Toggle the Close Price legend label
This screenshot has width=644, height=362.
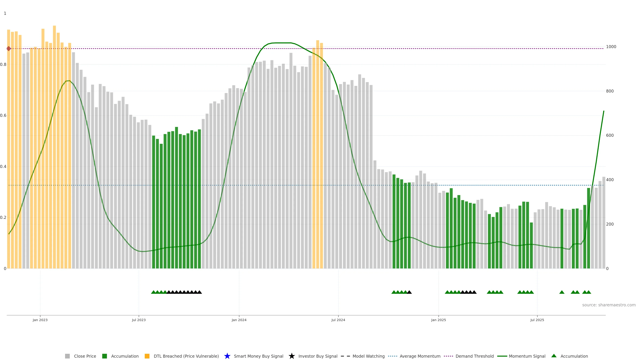pos(85,356)
